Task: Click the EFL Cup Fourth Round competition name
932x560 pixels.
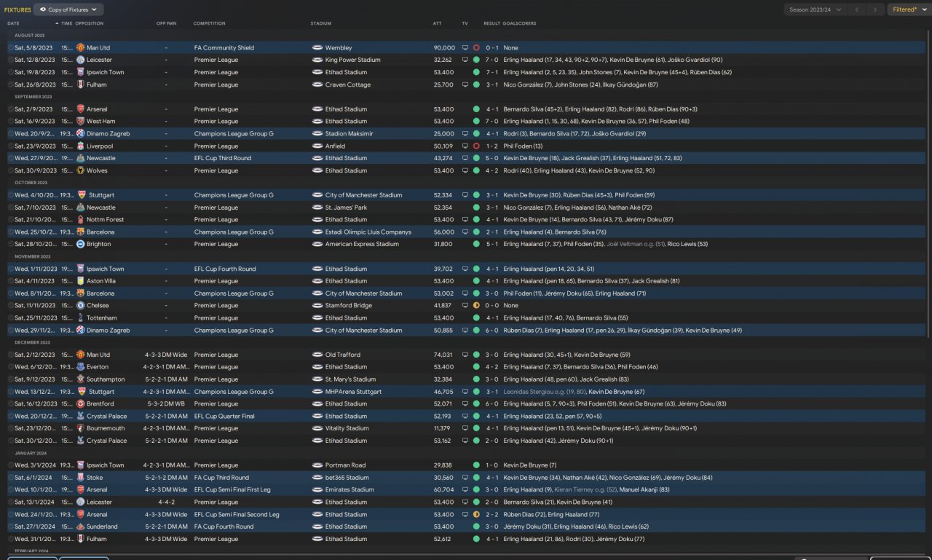Action: [x=225, y=269]
